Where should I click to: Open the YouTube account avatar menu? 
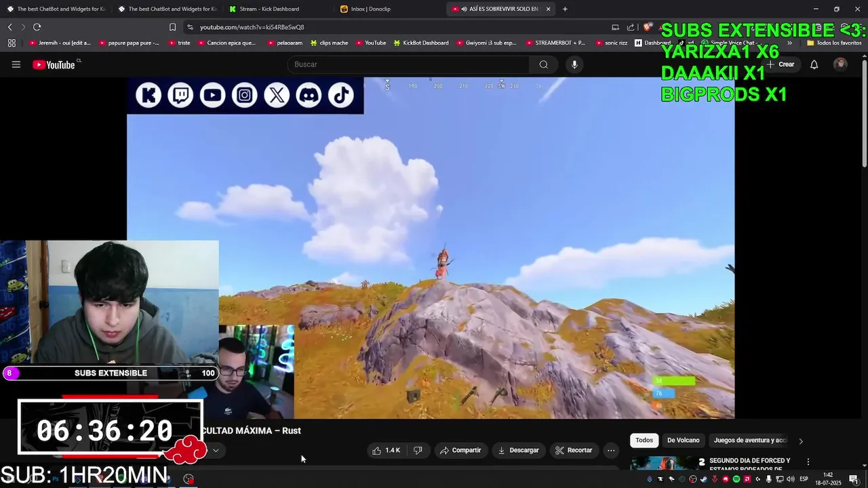[840, 64]
